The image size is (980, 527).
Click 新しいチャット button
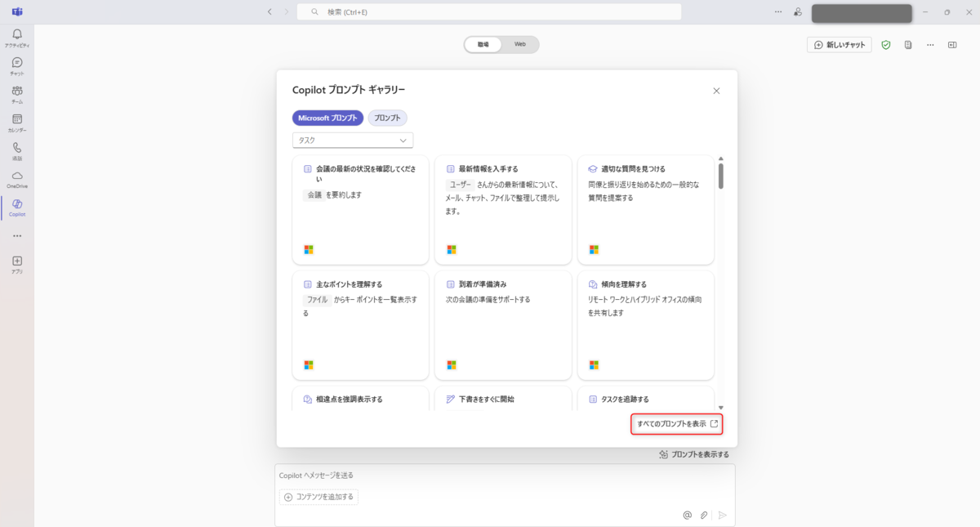pos(840,45)
